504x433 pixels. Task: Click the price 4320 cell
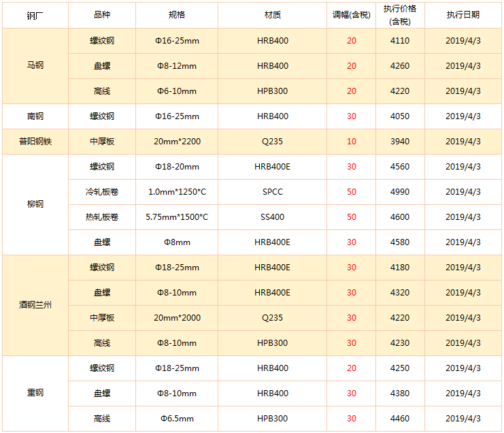[x=400, y=293]
